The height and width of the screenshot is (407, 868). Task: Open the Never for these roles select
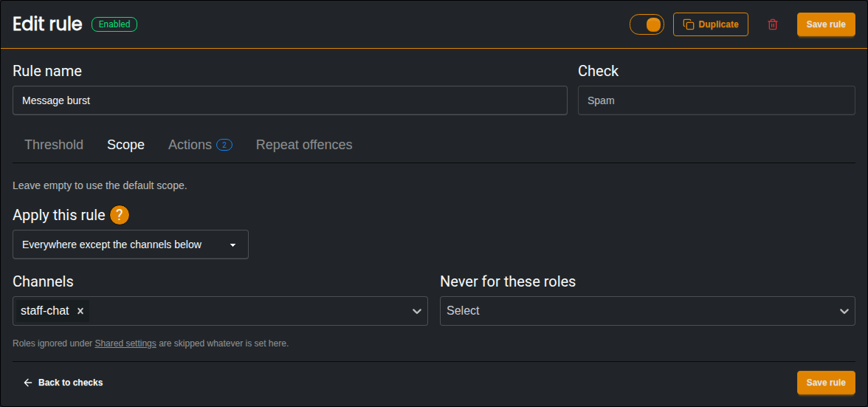[x=648, y=311]
